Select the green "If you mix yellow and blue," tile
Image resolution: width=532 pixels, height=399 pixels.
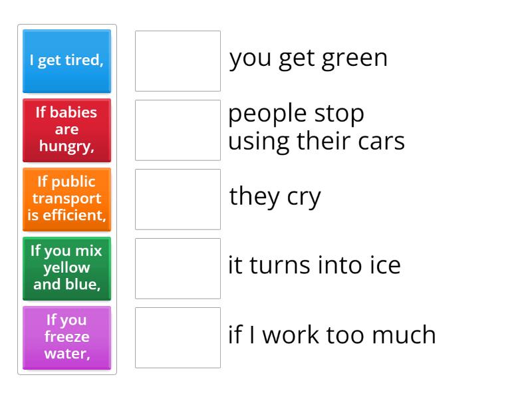66,269
